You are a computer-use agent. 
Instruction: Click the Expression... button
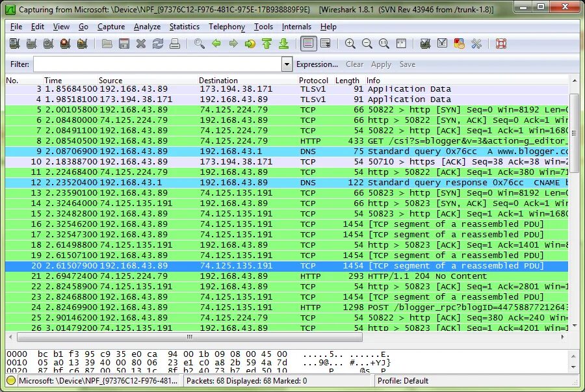pyautogui.click(x=317, y=64)
